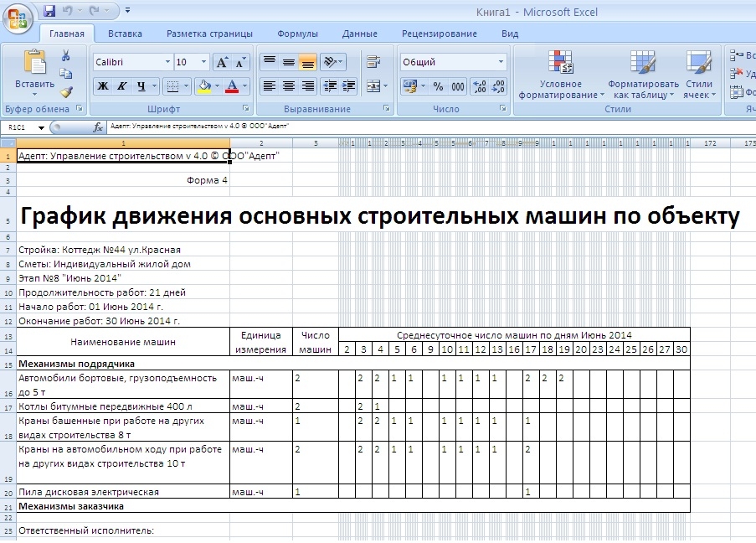Viewport: 756px width, 543px height.
Task: Redo the last action
Action: [x=95, y=10]
